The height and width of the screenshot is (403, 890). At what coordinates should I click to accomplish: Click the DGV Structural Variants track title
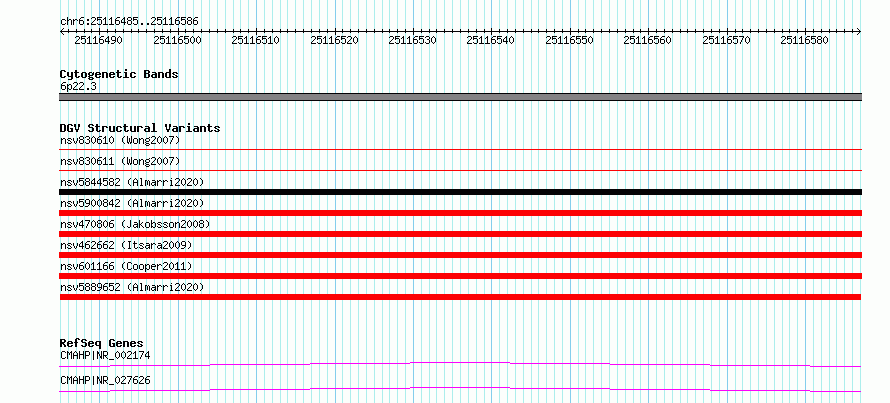[140, 128]
